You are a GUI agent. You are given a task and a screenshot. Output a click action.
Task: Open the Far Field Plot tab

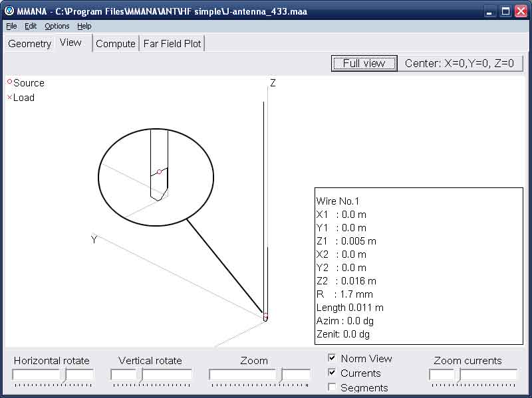172,44
